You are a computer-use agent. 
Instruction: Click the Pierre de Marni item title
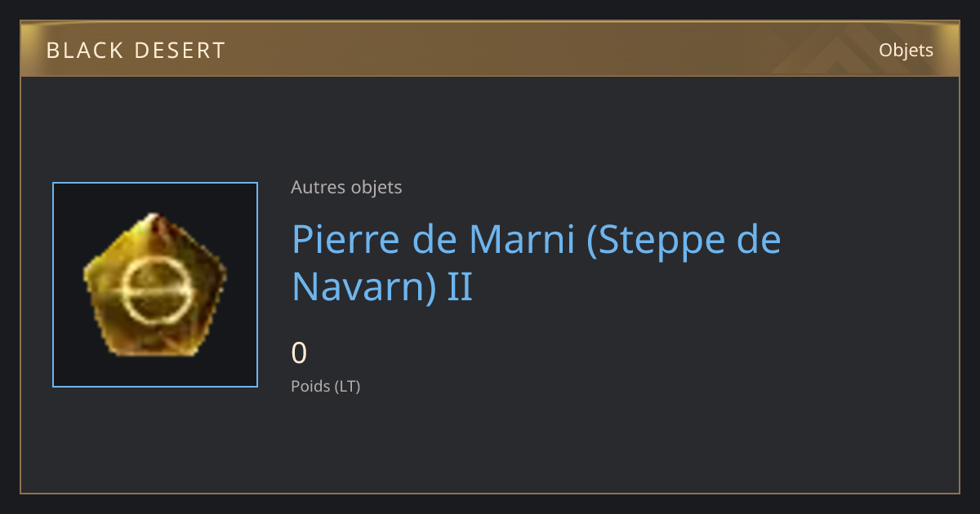point(536,263)
